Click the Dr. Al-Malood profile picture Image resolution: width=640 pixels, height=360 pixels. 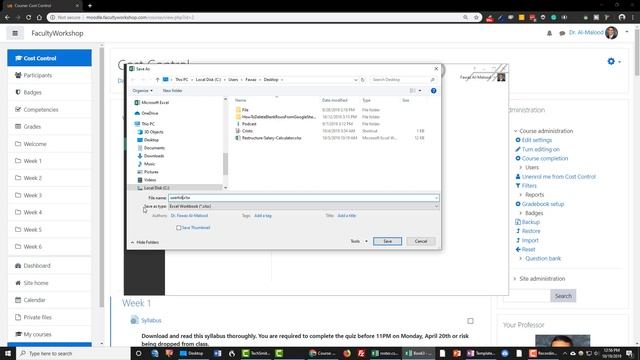(x=611, y=33)
